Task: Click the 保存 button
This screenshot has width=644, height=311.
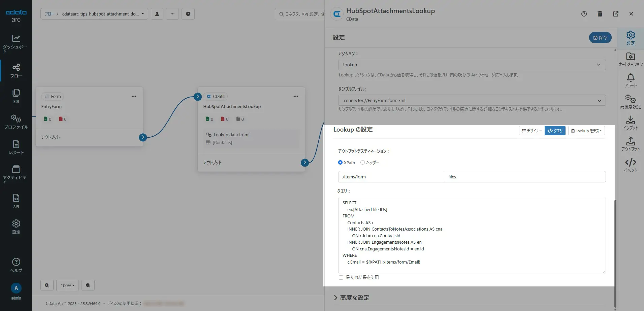Action: tap(600, 37)
